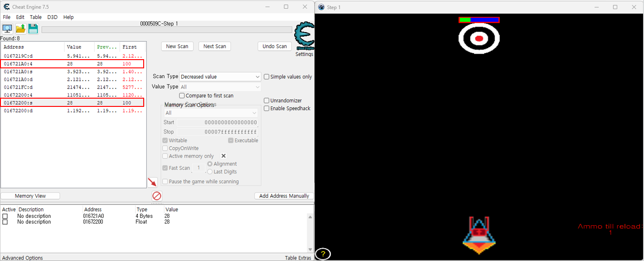
Task: Select found address 01672200:s row
Action: (73, 103)
